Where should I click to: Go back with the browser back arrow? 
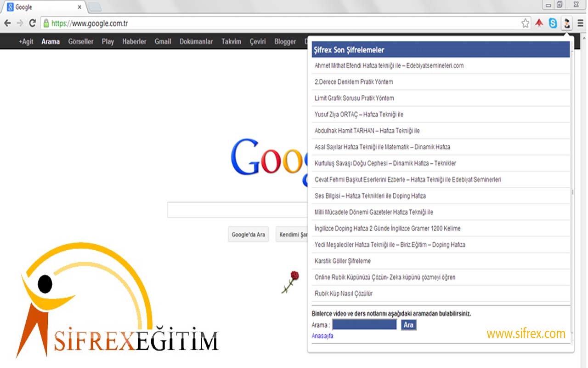[7, 23]
